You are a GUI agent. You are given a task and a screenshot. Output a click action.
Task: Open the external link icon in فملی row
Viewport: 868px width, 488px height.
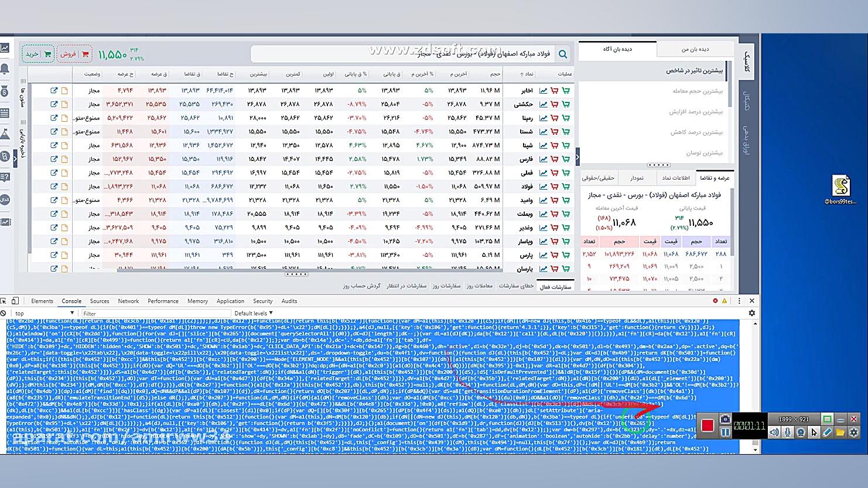pyautogui.click(x=54, y=173)
